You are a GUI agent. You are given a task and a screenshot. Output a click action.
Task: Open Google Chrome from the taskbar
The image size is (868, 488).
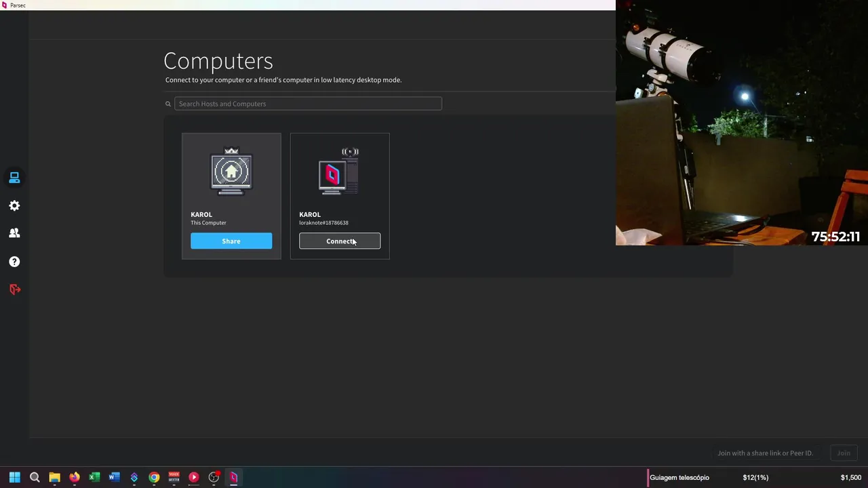tap(154, 477)
